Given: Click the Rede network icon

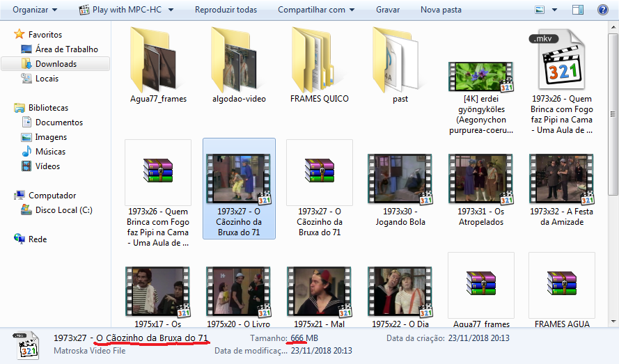Looking at the screenshot, I should click(19, 239).
